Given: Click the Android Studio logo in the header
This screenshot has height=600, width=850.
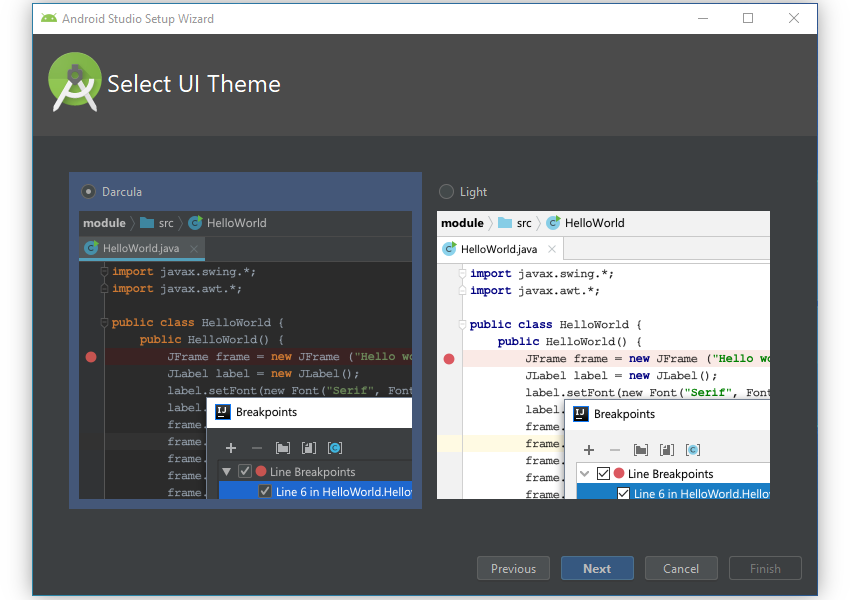Looking at the screenshot, I should 75,82.
